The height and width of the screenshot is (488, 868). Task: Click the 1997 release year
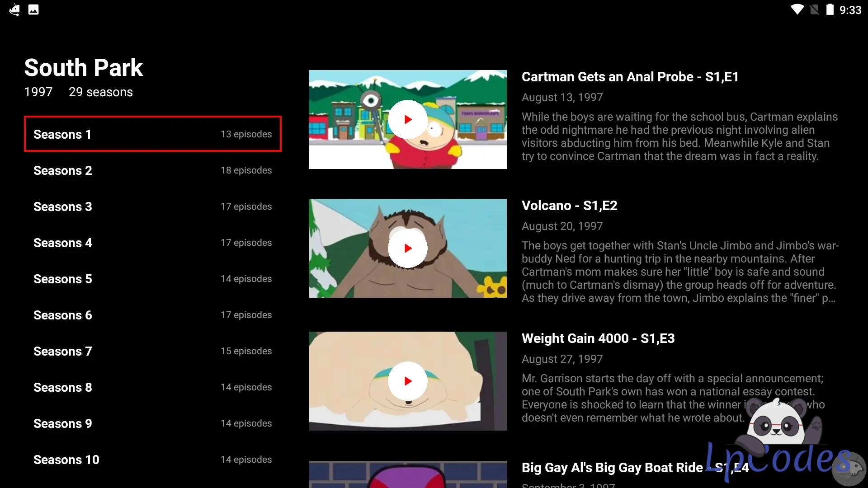point(38,92)
